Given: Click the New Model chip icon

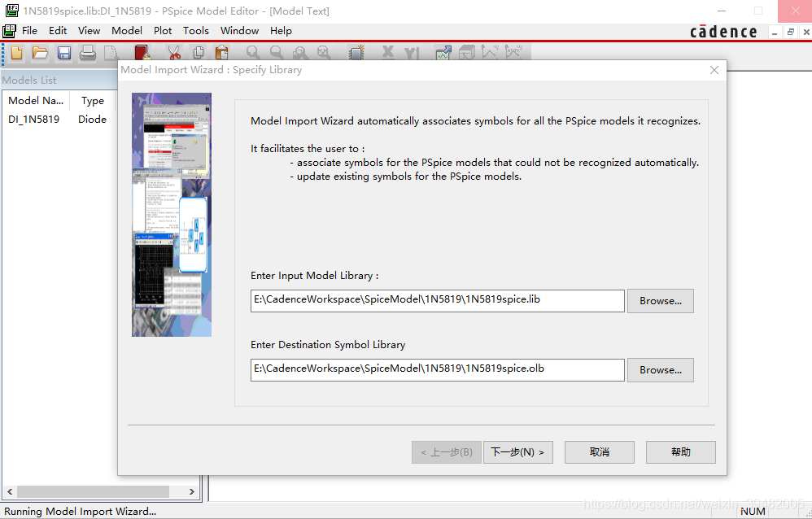Looking at the screenshot, I should pos(356,53).
